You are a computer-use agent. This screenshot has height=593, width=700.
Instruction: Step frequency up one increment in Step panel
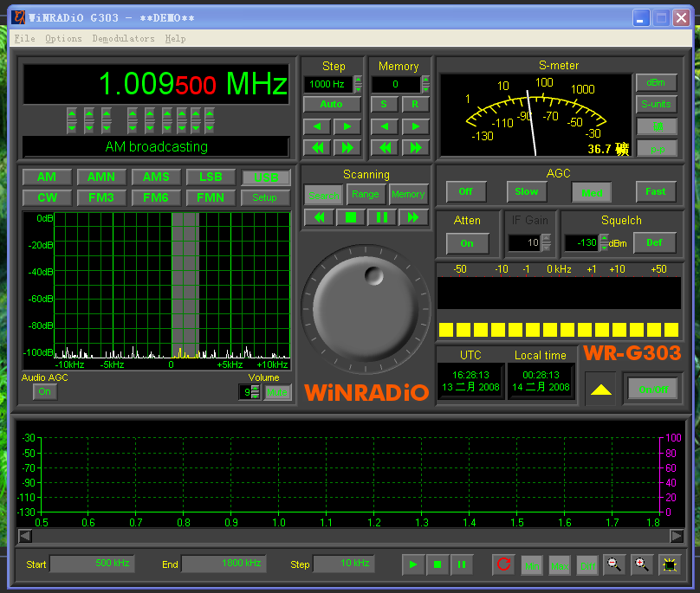pyautogui.click(x=347, y=126)
